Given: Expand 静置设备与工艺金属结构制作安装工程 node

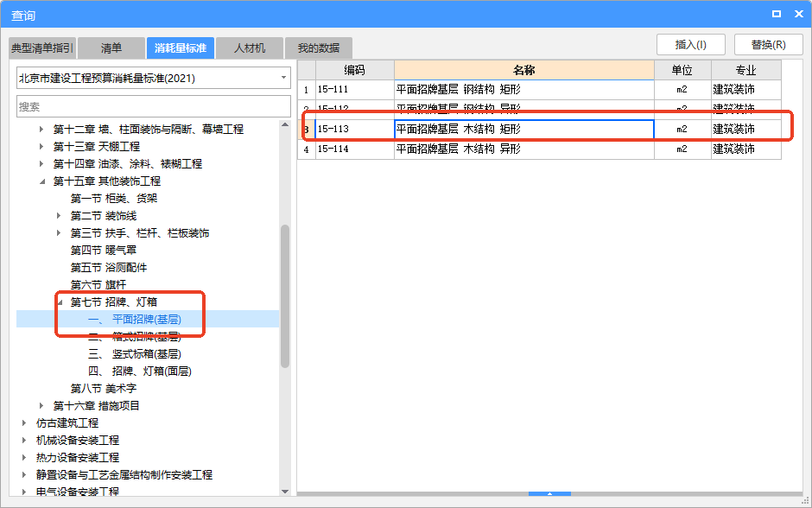Looking at the screenshot, I should 24,475.
